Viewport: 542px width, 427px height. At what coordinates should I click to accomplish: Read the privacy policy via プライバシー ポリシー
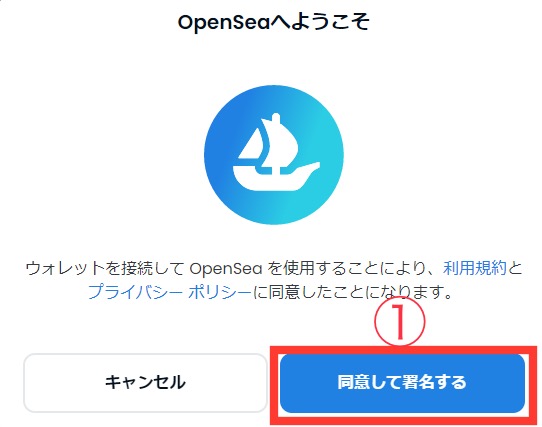point(170,292)
